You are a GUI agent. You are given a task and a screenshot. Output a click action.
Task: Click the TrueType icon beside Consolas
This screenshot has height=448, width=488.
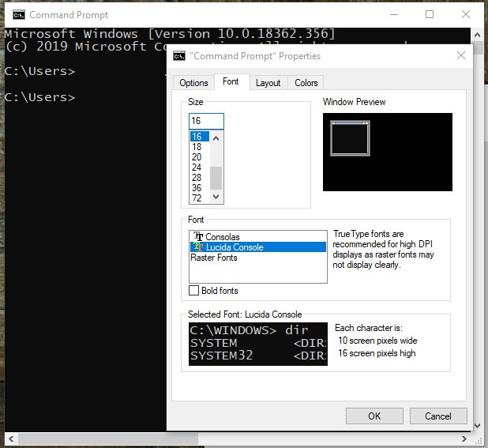198,236
